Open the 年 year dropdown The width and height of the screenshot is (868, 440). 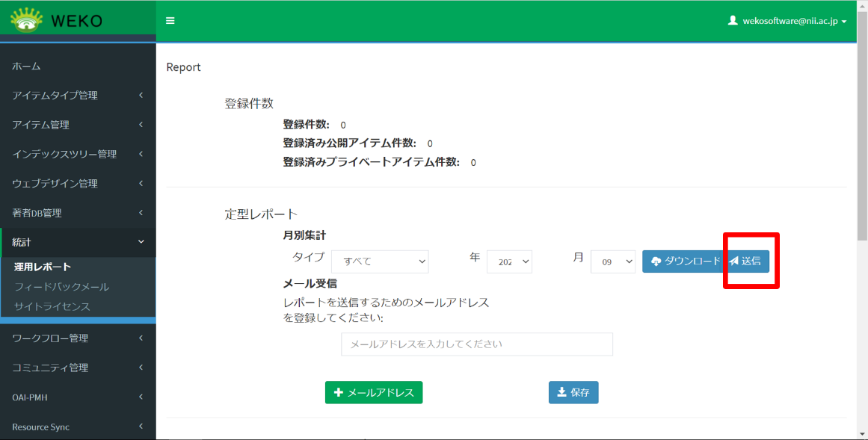(x=509, y=261)
